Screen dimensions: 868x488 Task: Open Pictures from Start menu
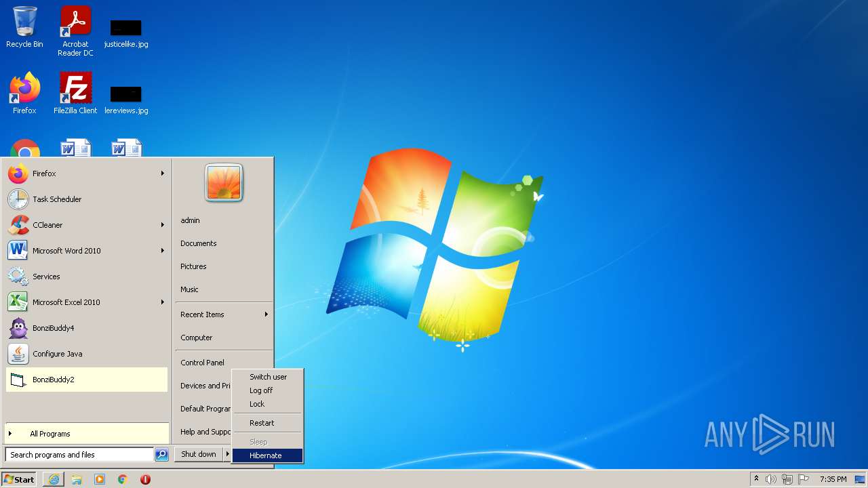click(224, 266)
